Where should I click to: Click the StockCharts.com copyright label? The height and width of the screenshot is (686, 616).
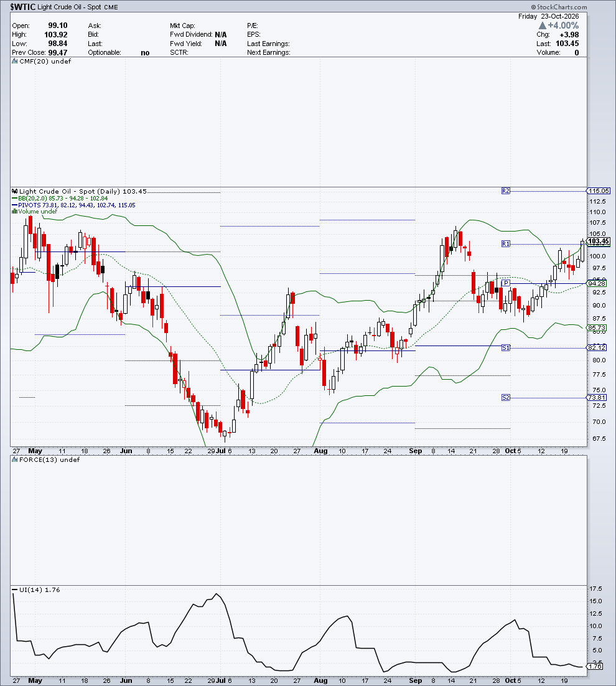[559, 7]
